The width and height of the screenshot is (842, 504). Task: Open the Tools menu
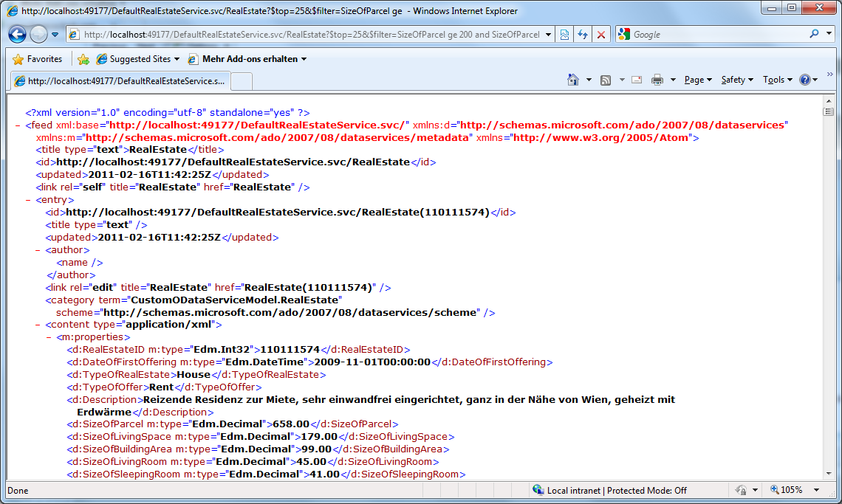tap(778, 80)
